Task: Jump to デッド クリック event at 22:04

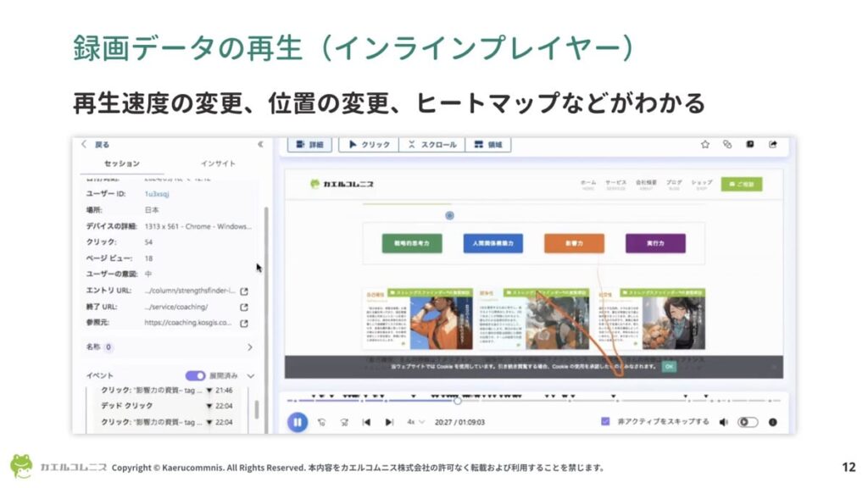Action: (x=166, y=406)
